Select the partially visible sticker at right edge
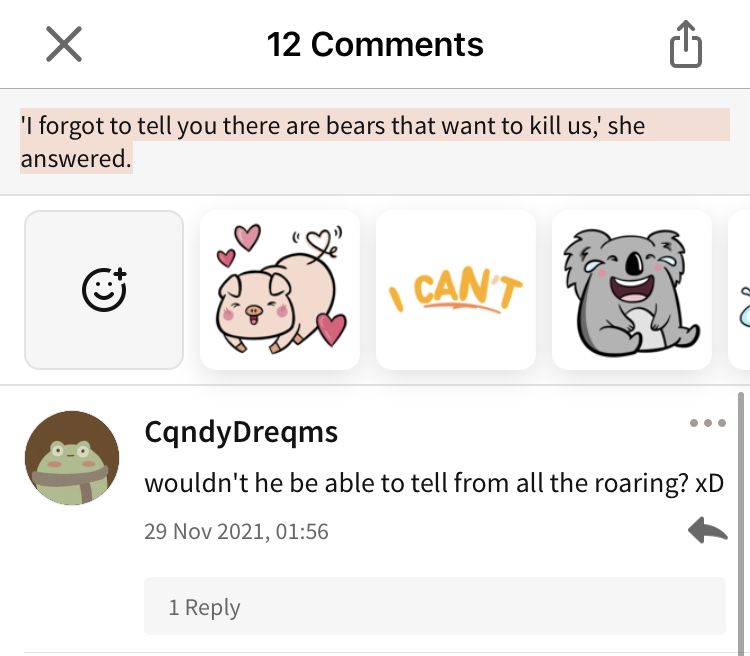750x656 pixels. point(740,290)
